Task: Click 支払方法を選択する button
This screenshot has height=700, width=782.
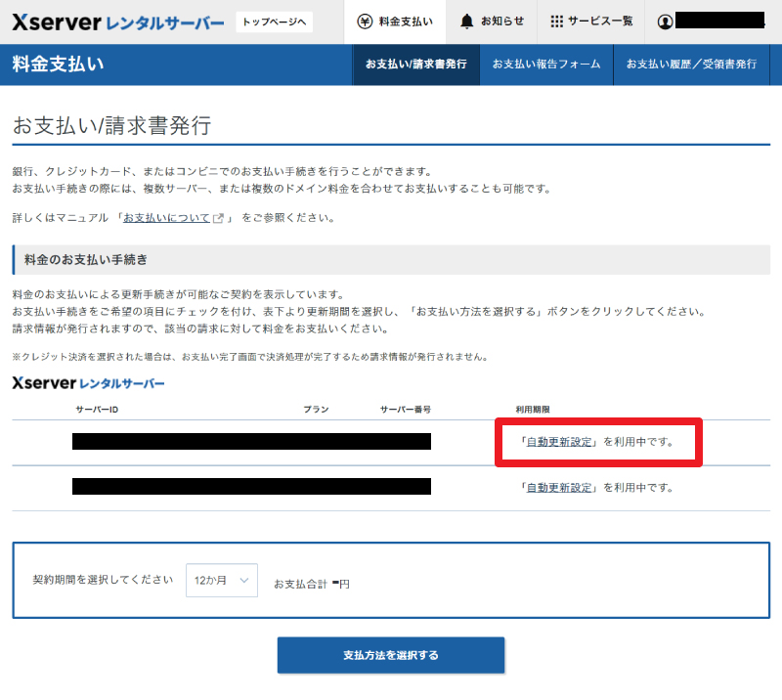Action: 391,655
